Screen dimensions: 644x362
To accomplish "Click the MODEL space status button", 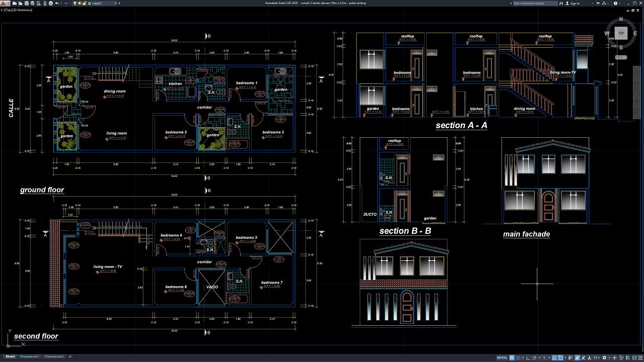I will coord(502,357).
